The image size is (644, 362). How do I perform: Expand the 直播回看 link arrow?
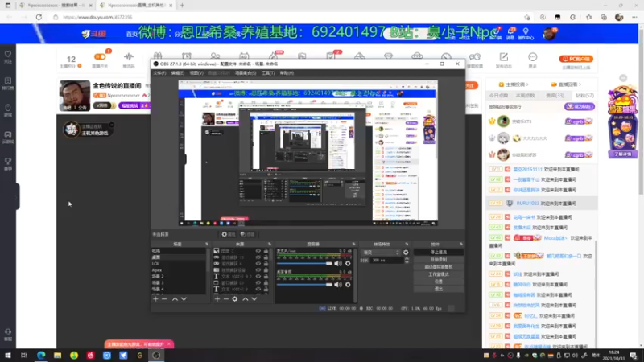tap(580, 84)
